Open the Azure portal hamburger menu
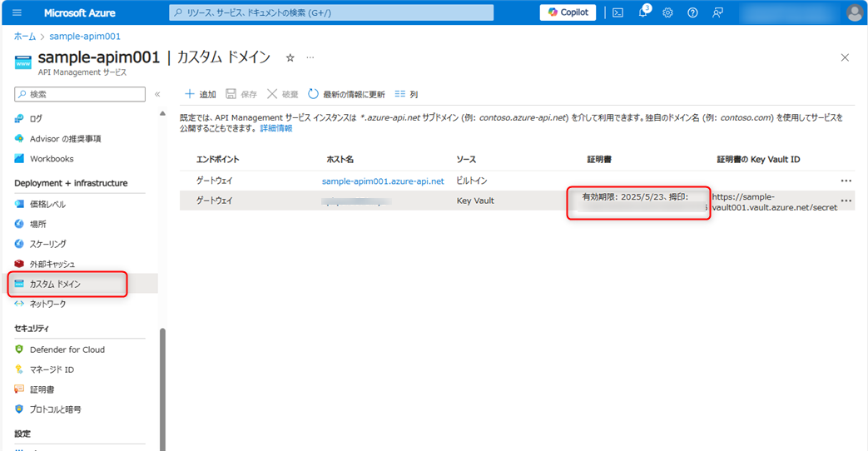The width and height of the screenshot is (868, 451). (17, 12)
